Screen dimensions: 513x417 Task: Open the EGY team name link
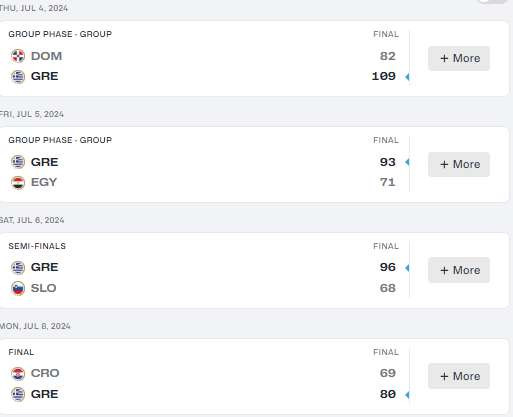pyautogui.click(x=44, y=182)
